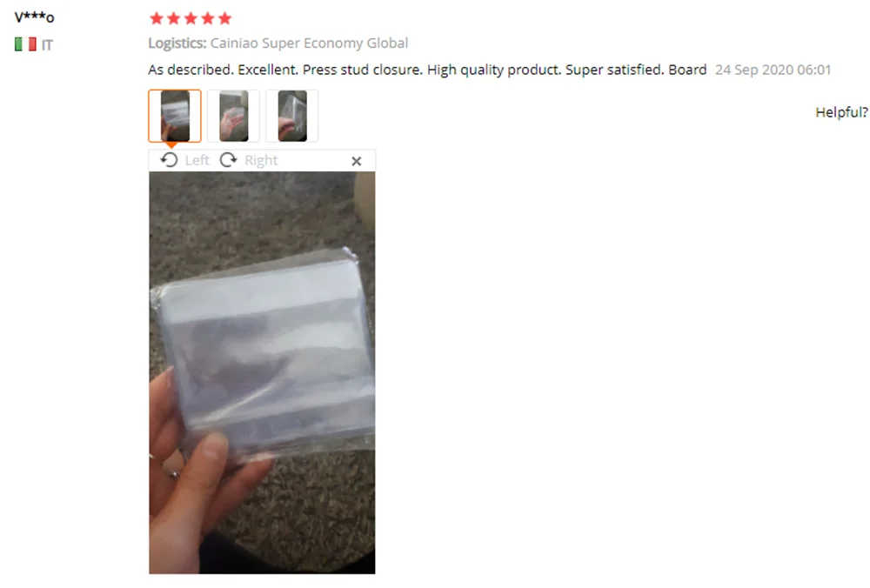The height and width of the screenshot is (588, 870).
Task: Select the first review photo thumbnail
Action: coord(175,116)
